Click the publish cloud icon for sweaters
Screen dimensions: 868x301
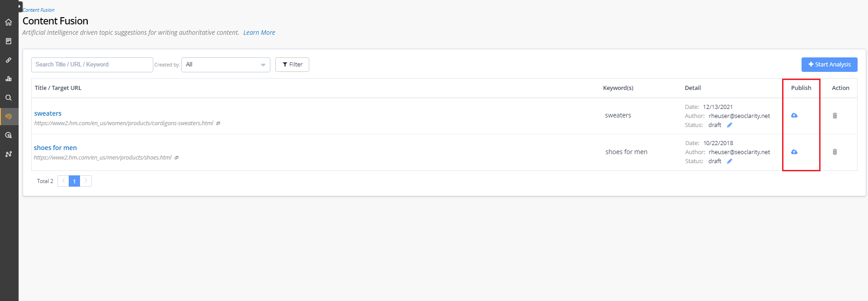pos(794,116)
